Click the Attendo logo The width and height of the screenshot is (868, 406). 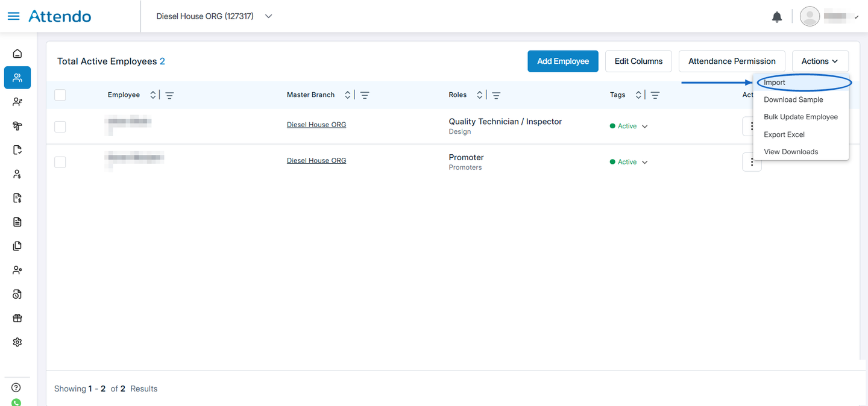pos(60,16)
